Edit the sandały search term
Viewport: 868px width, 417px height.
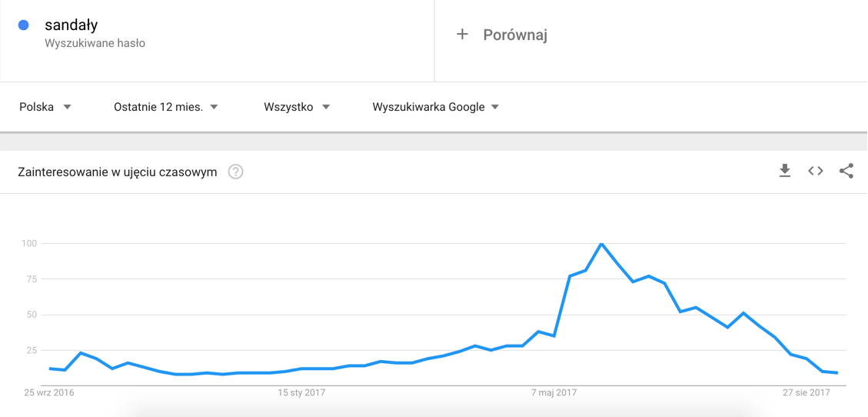click(72, 25)
